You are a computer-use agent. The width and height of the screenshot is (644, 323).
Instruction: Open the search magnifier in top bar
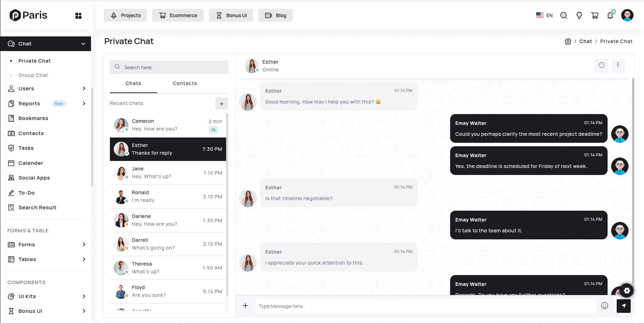[x=563, y=15]
